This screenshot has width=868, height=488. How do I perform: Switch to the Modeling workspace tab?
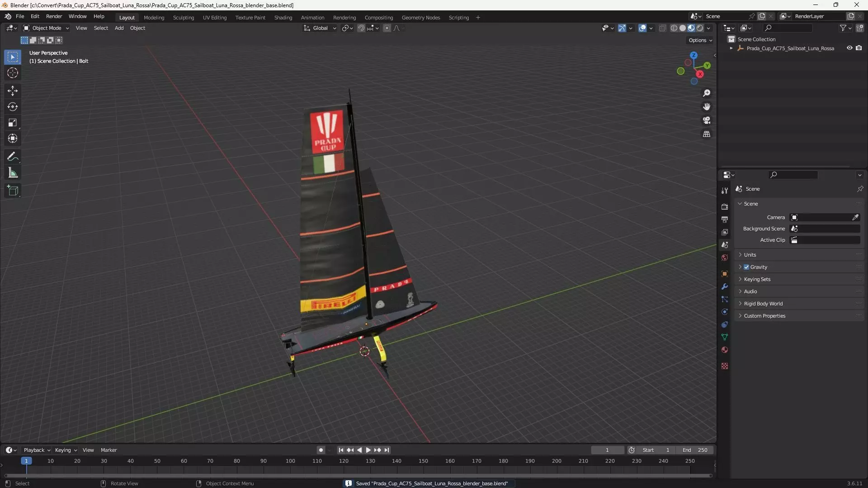tap(154, 18)
